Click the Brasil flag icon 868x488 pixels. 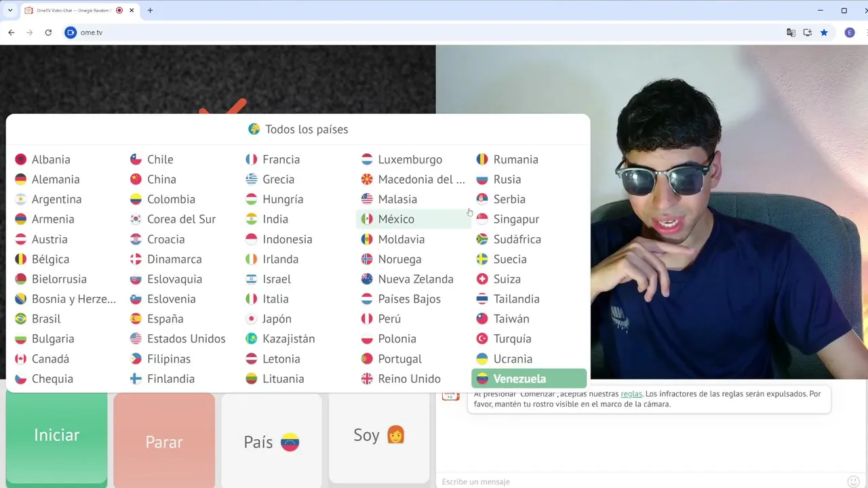pos(20,319)
